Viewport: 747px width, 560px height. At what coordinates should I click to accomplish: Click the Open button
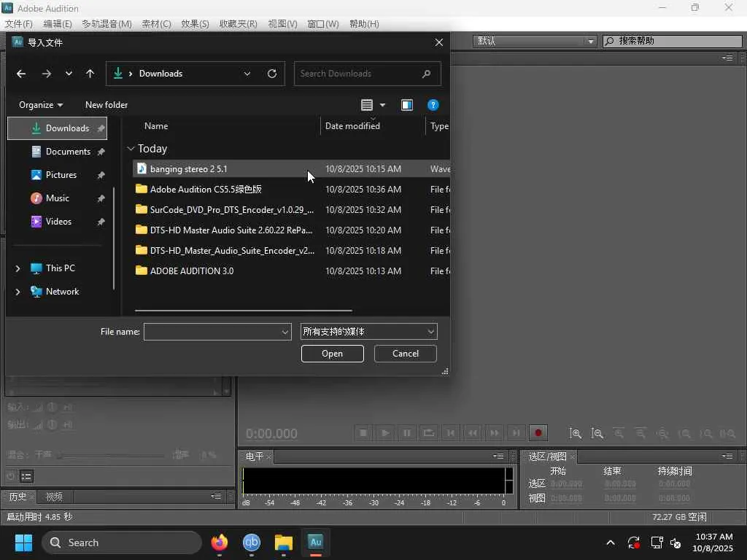click(x=332, y=354)
